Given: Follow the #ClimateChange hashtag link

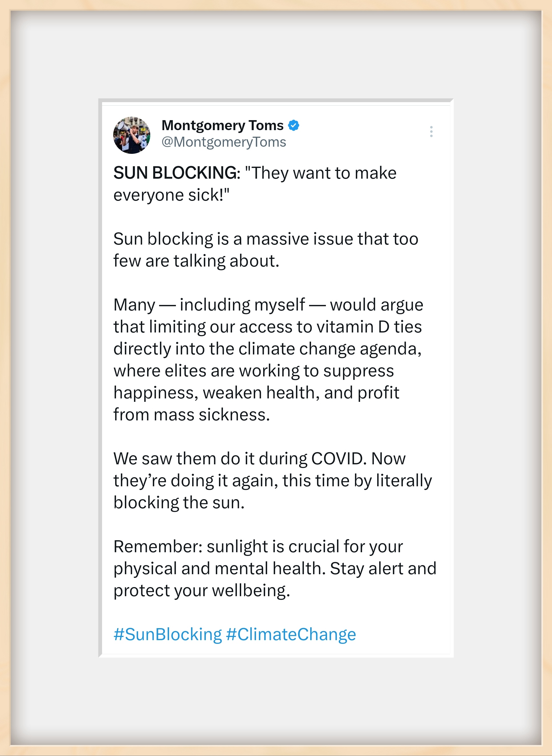Looking at the screenshot, I should (291, 634).
